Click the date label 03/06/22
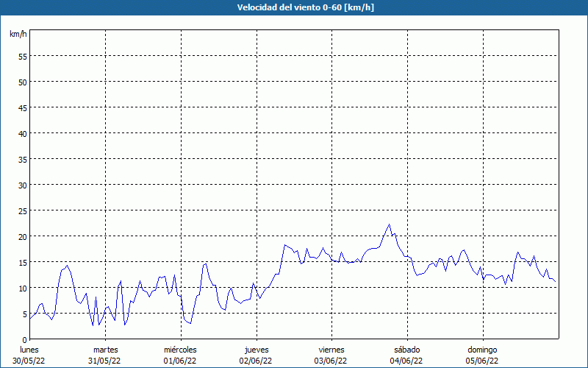The image size is (588, 368). coord(331,361)
